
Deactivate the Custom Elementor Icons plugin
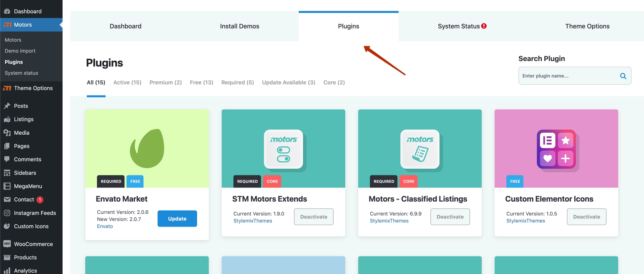[586, 217]
